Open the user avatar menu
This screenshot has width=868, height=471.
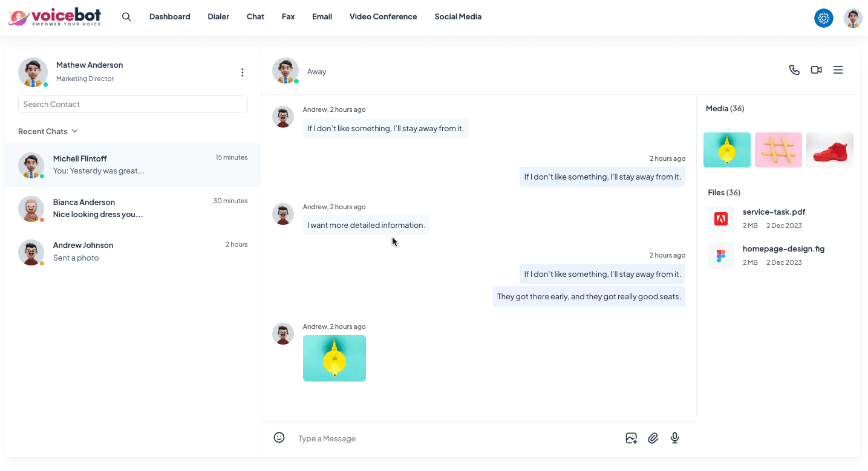pos(853,18)
